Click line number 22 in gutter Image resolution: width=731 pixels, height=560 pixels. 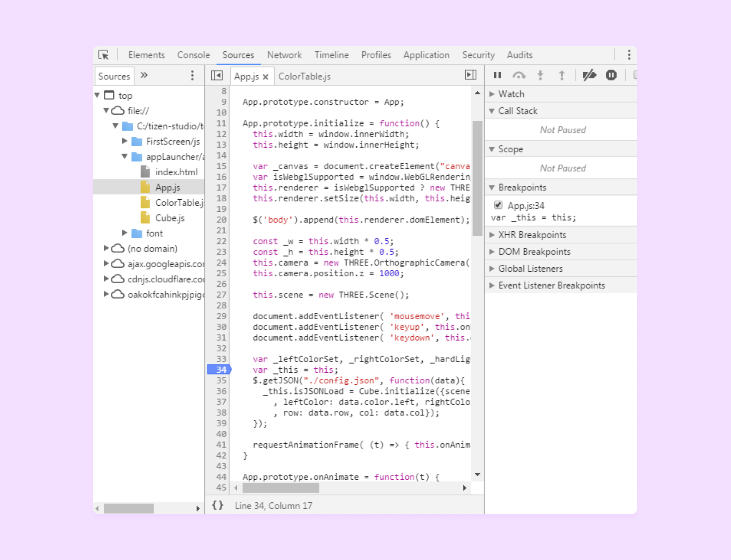pyautogui.click(x=222, y=241)
